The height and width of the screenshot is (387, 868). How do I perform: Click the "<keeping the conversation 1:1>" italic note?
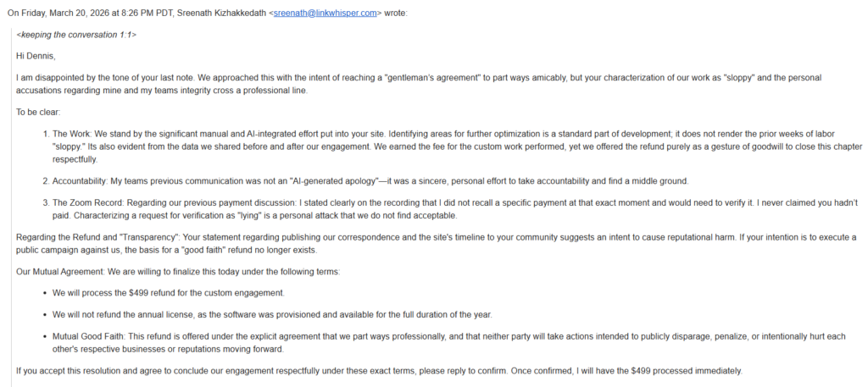pos(76,35)
